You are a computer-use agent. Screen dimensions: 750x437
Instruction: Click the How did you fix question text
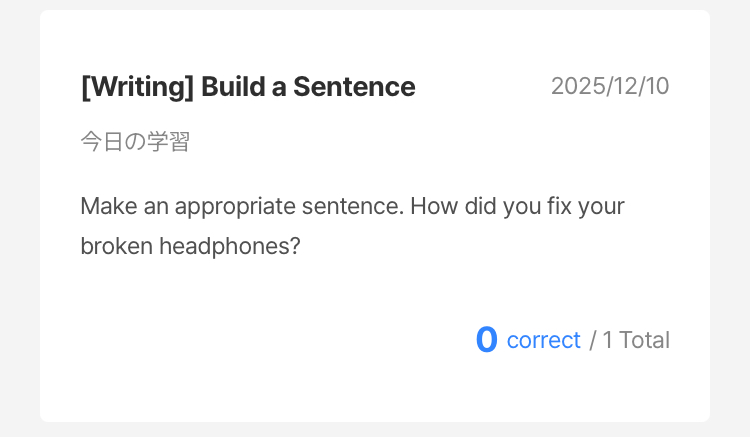pyautogui.click(x=517, y=207)
